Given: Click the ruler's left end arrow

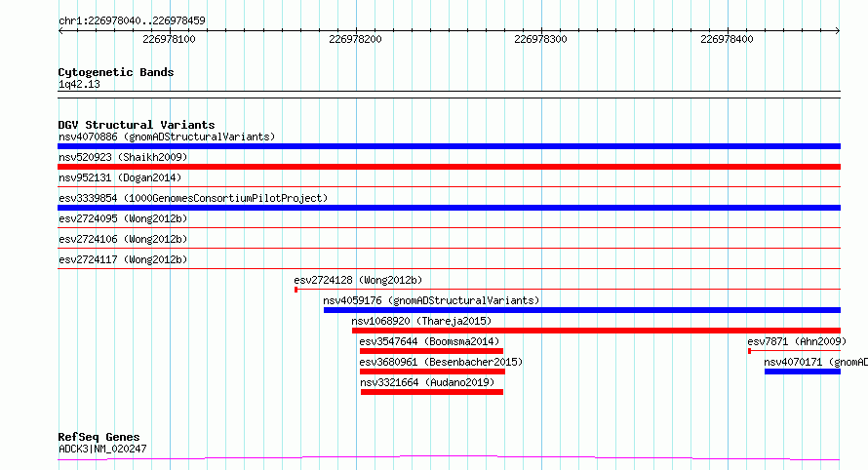Looking at the screenshot, I should (x=60, y=31).
